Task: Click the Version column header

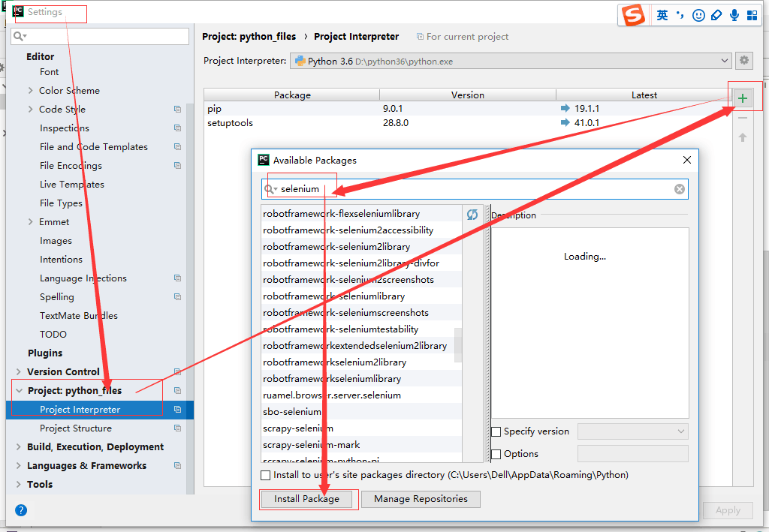Action: [x=468, y=95]
